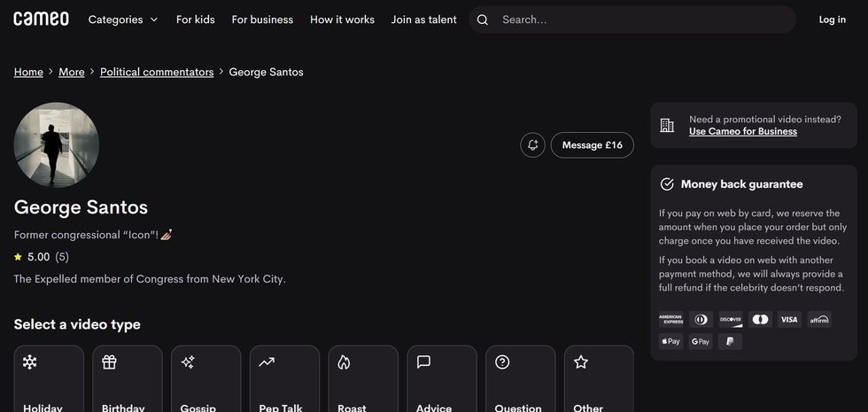Select the Question mark video type
The width and height of the screenshot is (868, 412).
[520, 379]
